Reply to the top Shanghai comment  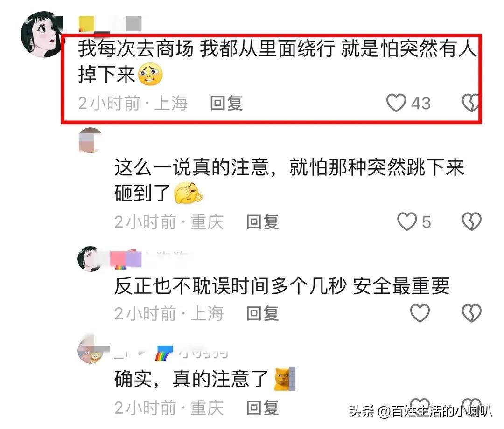click(226, 103)
